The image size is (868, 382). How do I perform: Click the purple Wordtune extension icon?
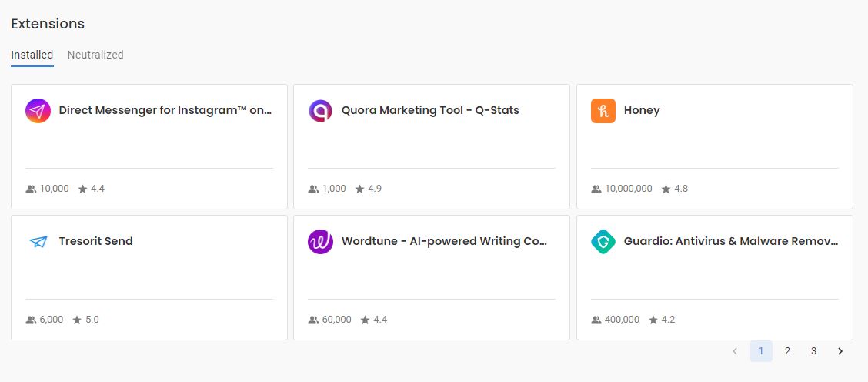321,242
